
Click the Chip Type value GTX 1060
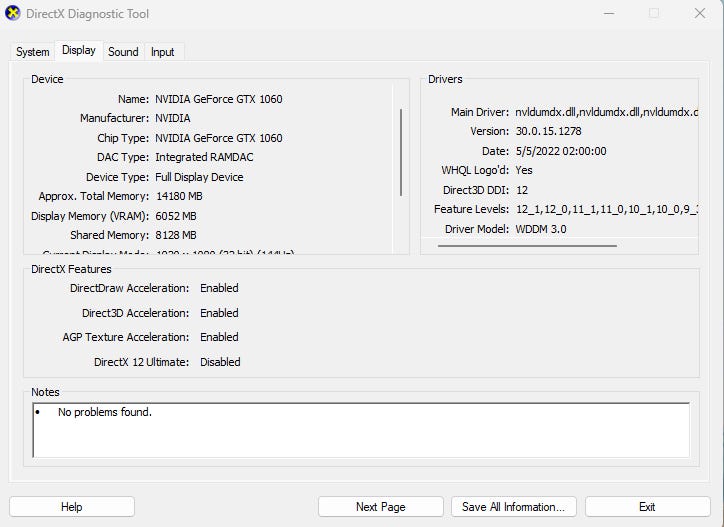click(x=218, y=138)
